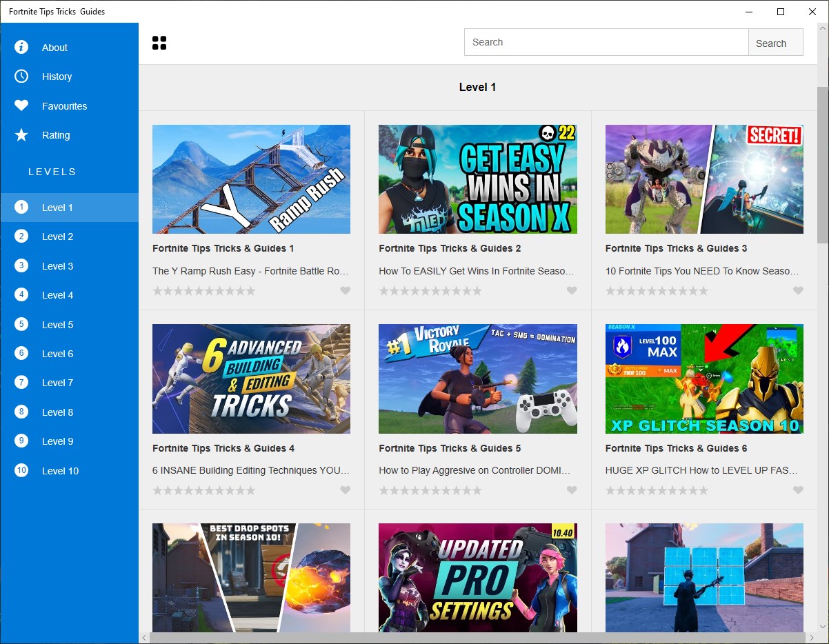Screen dimensions: 829x644
Task: Open Fortnite Tips Tricks & Guides 6 title
Action: coord(676,448)
